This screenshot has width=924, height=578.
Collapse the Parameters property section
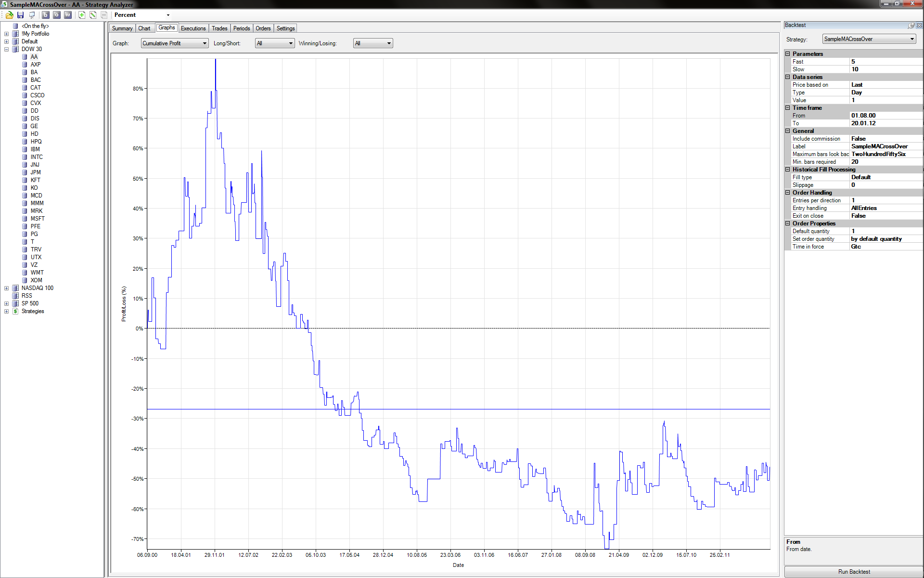(788, 54)
